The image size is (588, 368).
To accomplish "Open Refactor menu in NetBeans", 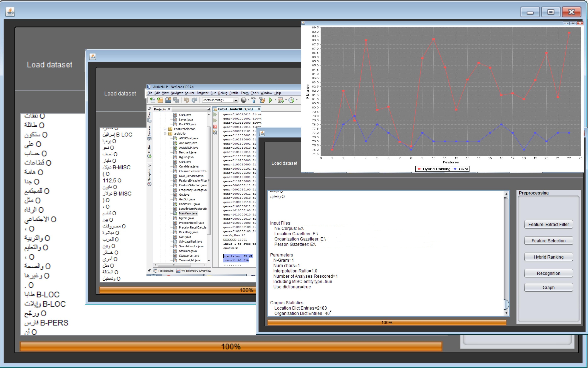I will click(203, 93).
